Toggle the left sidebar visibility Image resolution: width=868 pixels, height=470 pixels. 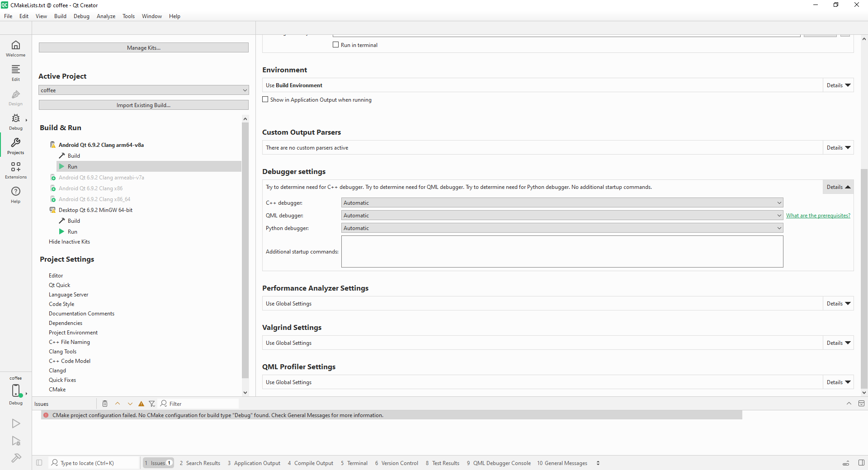pos(39,463)
